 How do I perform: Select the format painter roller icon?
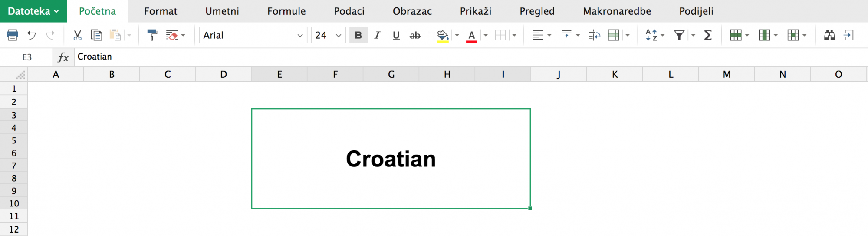coord(152,35)
